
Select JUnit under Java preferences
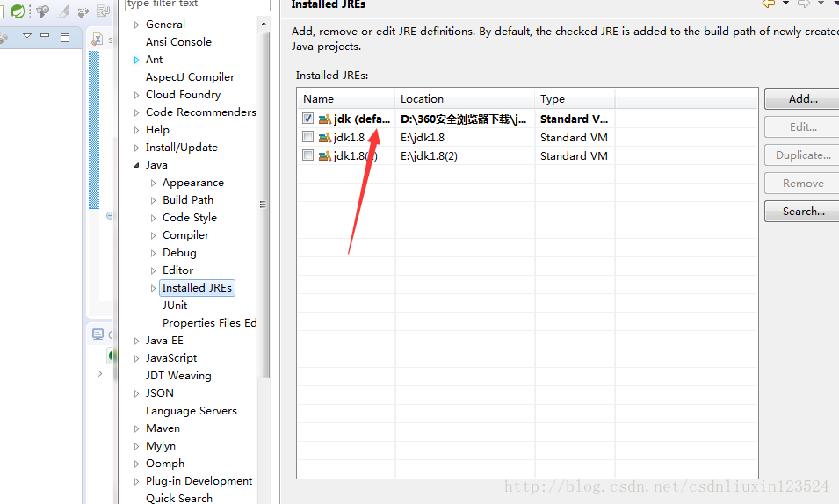[175, 306]
